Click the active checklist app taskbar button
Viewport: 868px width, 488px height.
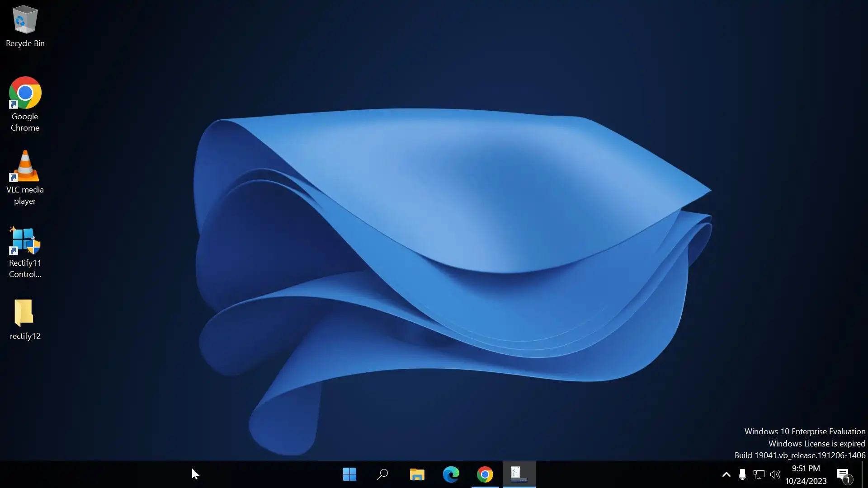click(519, 474)
